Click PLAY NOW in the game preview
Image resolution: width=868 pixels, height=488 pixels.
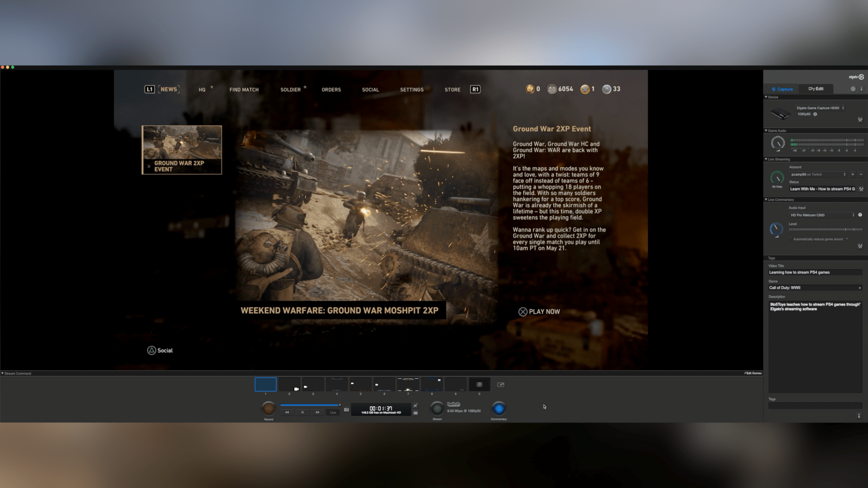(x=539, y=312)
